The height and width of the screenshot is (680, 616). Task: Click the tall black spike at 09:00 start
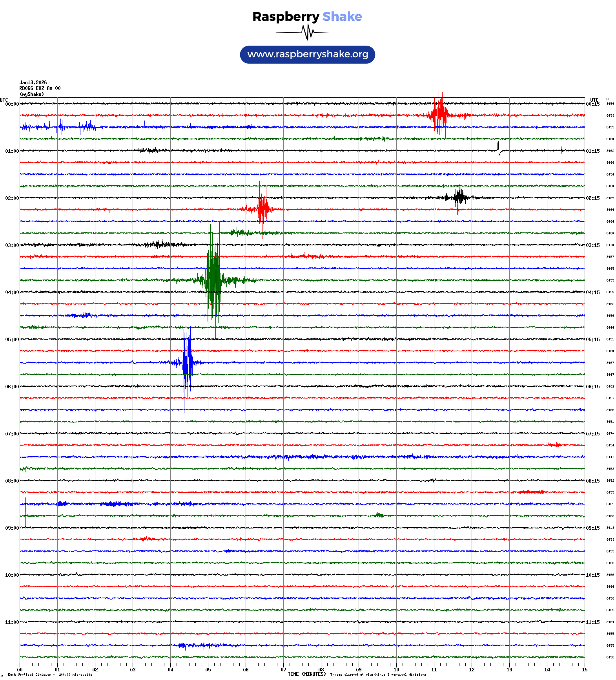click(x=25, y=513)
